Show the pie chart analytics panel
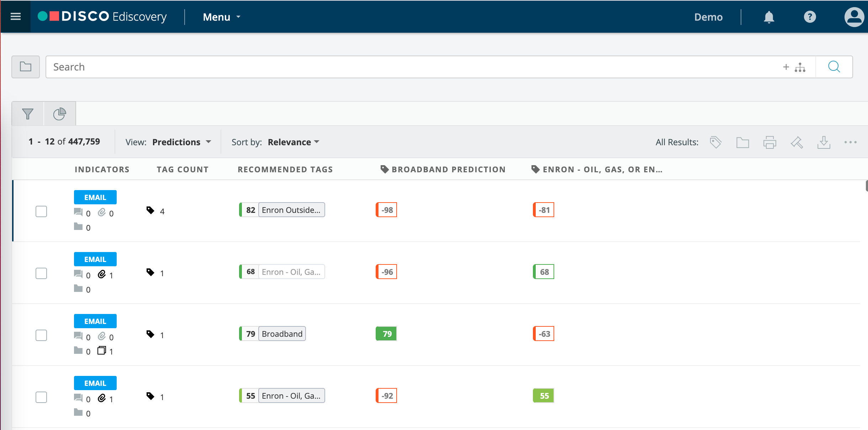Viewport: 868px width, 430px height. 59,114
